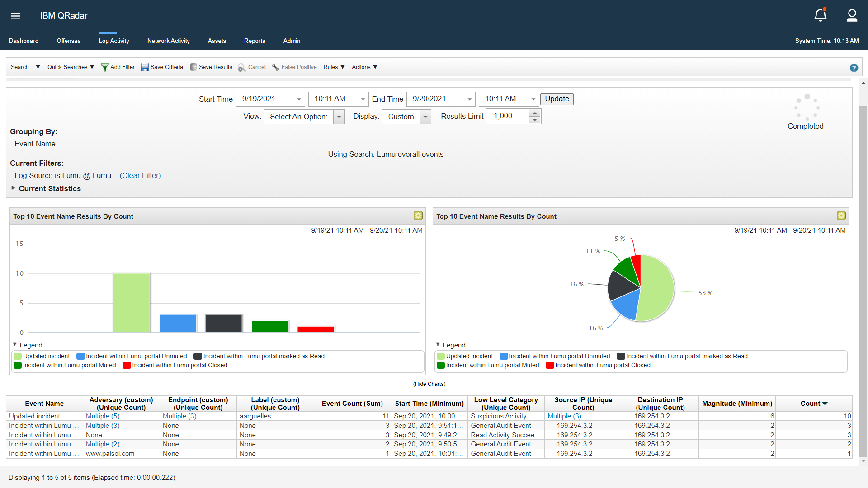868x488 pixels.
Task: Click the Read Activity Succee... cell
Action: 506,435
